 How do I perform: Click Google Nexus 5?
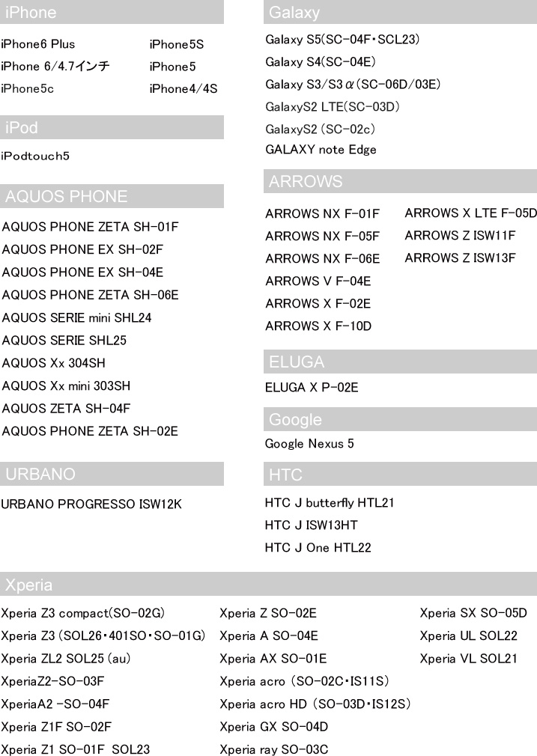tap(309, 444)
